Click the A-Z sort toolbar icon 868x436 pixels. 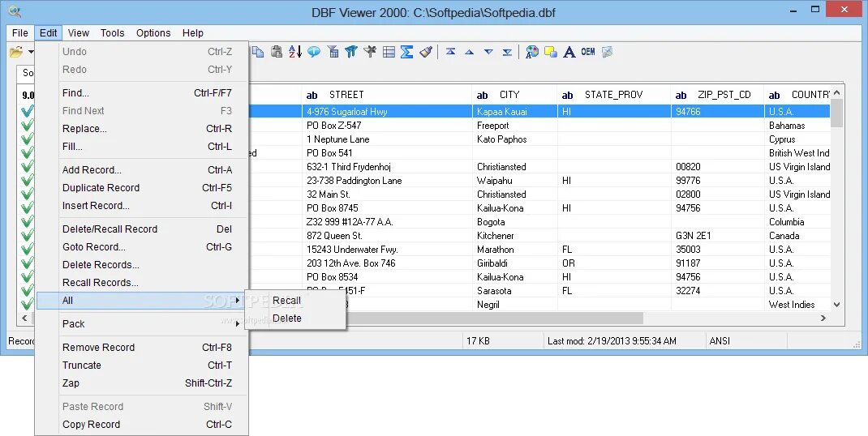pos(295,52)
